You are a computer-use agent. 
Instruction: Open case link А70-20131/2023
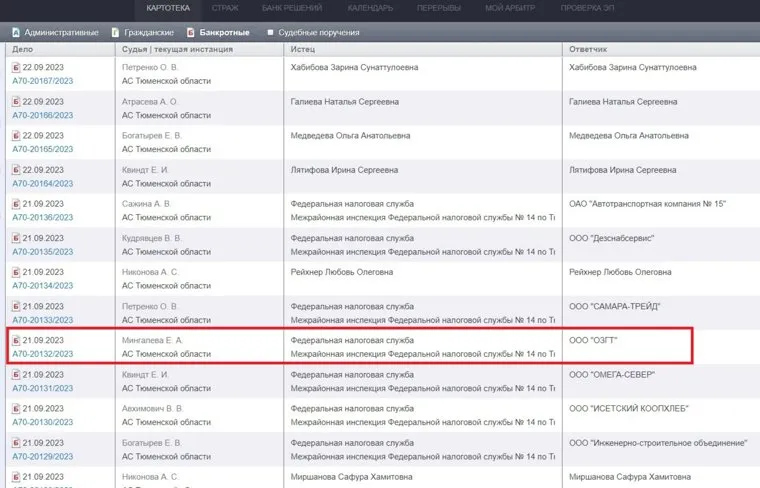click(42, 388)
